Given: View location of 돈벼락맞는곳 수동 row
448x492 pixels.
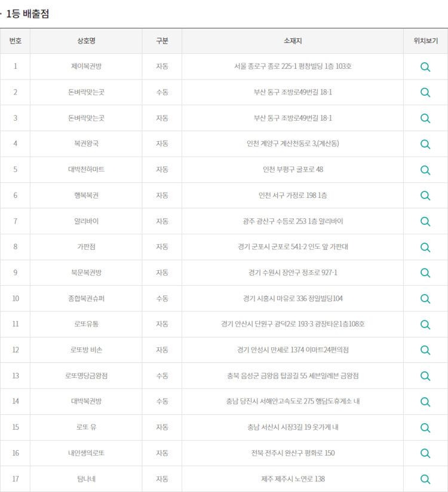Looking at the screenshot, I should coord(425,93).
